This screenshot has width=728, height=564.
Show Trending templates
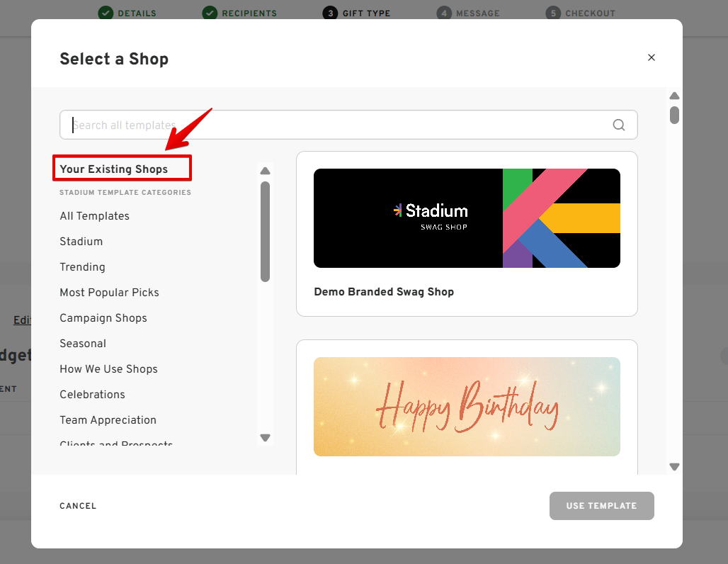(82, 267)
